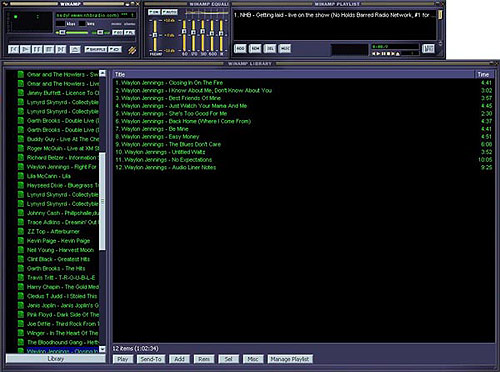Click the playlist icon beside Roger McGuinn

(21, 148)
